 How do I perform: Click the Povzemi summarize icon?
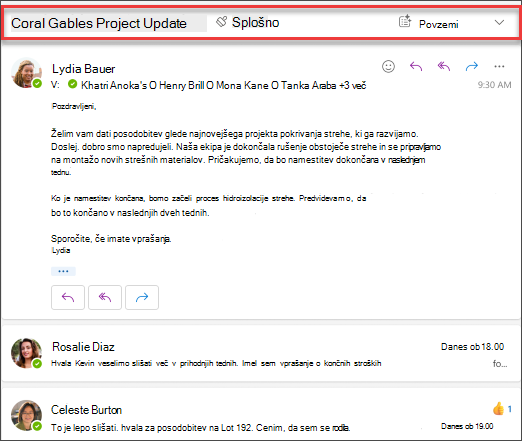(405, 21)
